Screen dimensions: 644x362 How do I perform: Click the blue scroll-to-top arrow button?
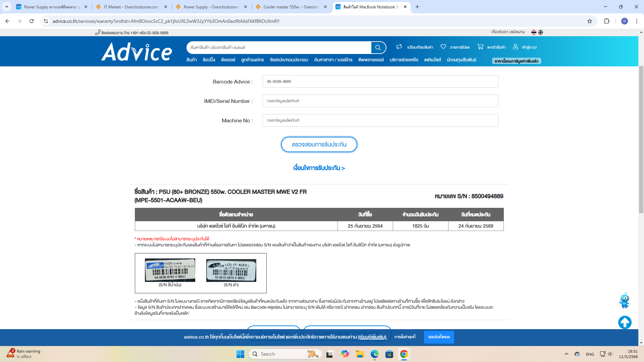coord(625,322)
